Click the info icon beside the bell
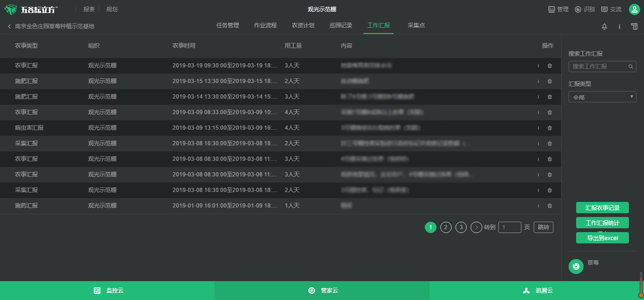The height and width of the screenshot is (300, 644). (619, 26)
